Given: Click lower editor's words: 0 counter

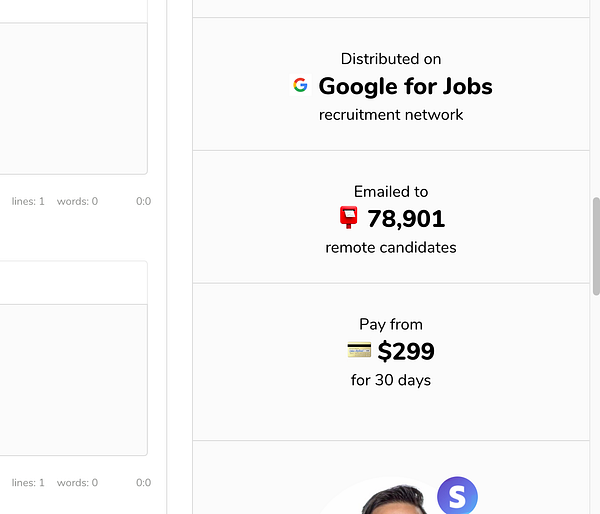Looking at the screenshot, I should 77,483.
